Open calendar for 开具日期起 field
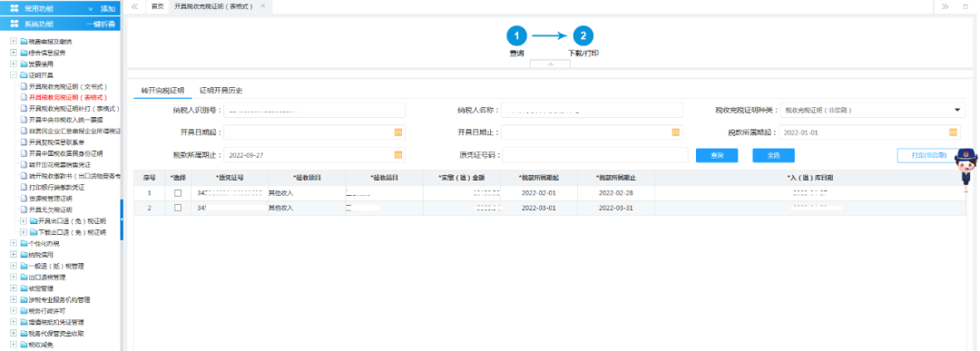 click(398, 132)
